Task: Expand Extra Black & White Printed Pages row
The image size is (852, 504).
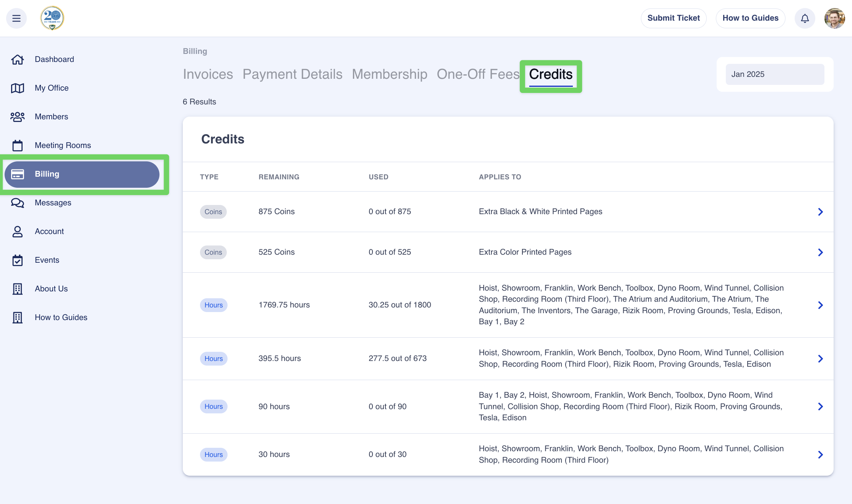Action: 820,212
